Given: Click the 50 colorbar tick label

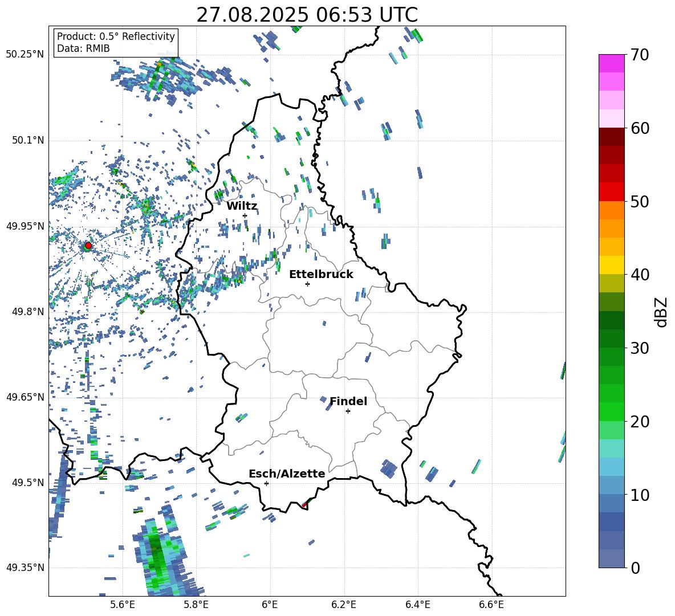Looking at the screenshot, I should point(639,202).
